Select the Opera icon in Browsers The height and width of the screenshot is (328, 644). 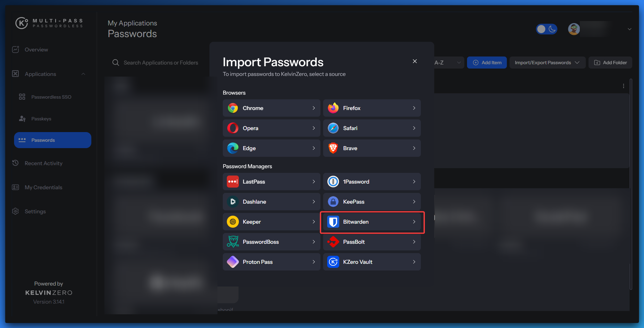pos(233,128)
